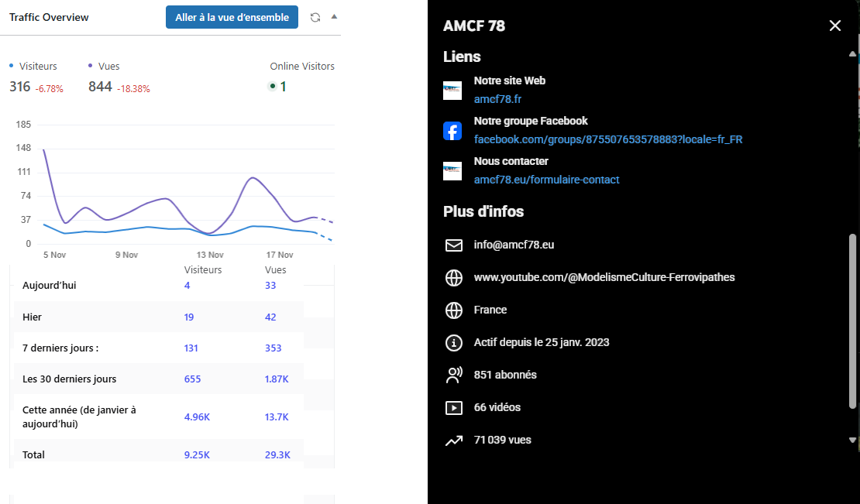The image size is (860, 504).
Task: Click the subscribers icon beside 851 abonnés
Action: coord(453,375)
